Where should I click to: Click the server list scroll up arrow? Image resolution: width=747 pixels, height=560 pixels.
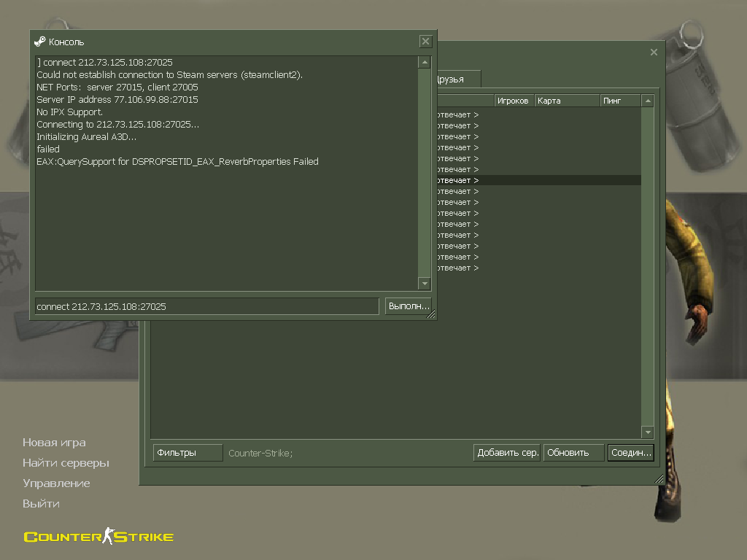[647, 101]
